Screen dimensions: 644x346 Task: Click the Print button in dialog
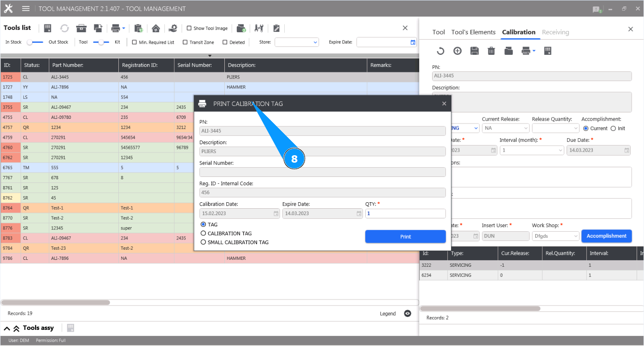[405, 236]
